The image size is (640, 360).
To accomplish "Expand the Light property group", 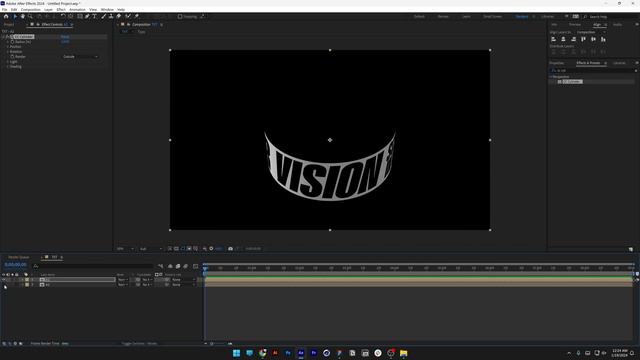I will click(7, 62).
